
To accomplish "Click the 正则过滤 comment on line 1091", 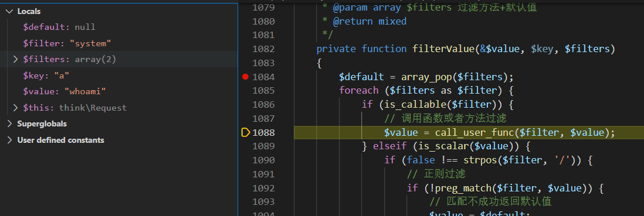I will coord(436,174).
